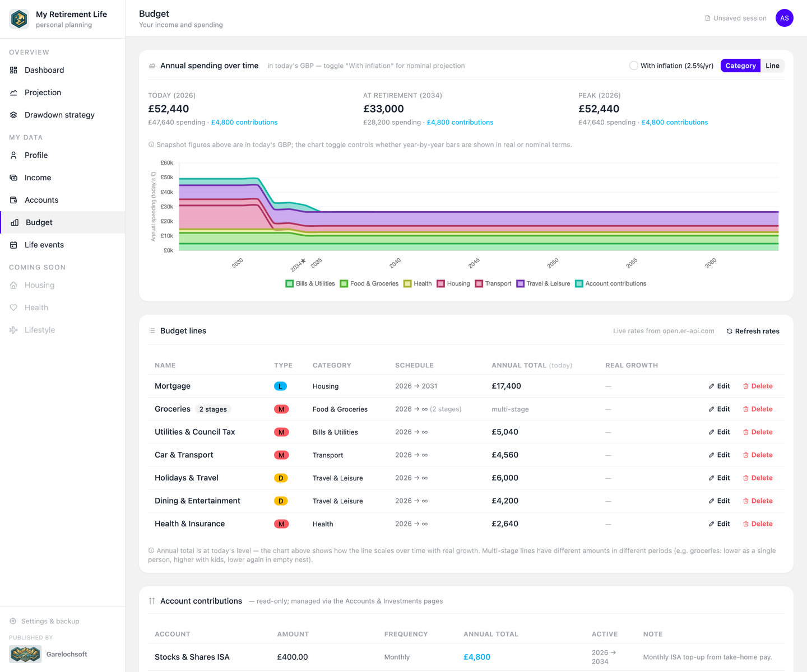This screenshot has width=807, height=672.
Task: Toggle Travel & Leisure legend entry
Action: [x=543, y=283]
